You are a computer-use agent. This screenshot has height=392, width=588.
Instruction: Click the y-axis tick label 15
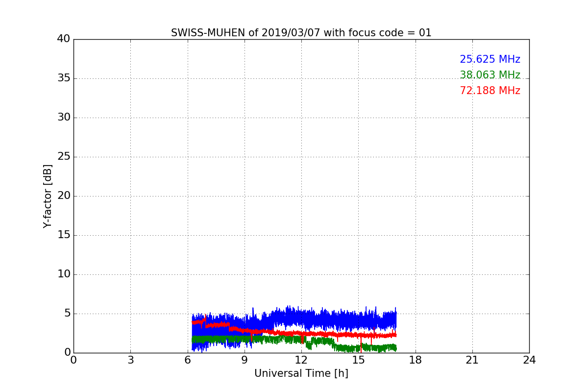pos(64,235)
